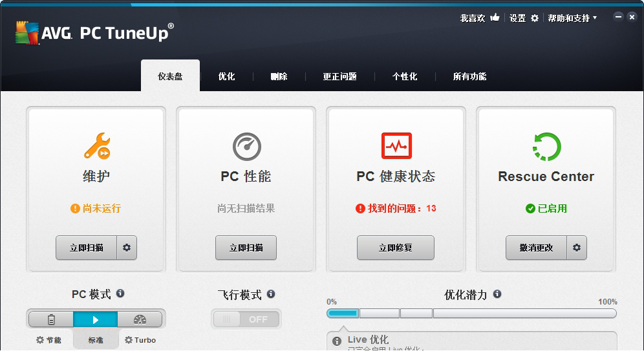This screenshot has width=644, height=364.
Task: Minimize the TuneUp window
Action: [x=618, y=17]
